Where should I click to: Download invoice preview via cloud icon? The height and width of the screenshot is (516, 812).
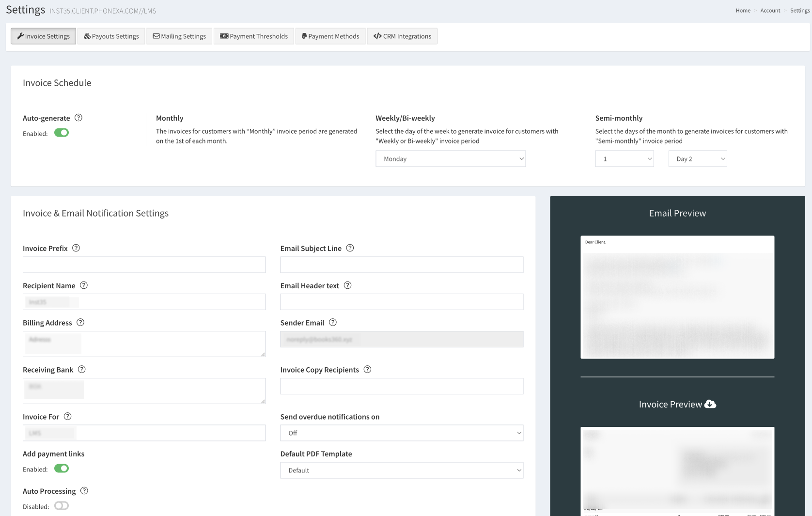pos(710,404)
